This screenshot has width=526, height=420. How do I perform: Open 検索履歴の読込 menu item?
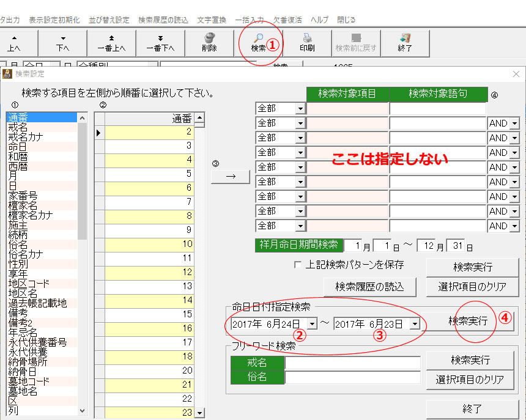(x=163, y=20)
